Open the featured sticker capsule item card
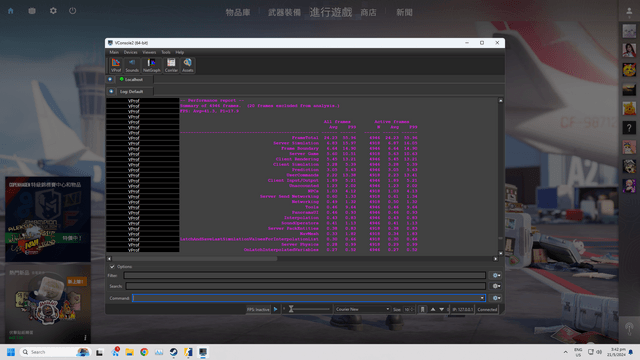The width and height of the screenshot is (640, 360). (48, 304)
